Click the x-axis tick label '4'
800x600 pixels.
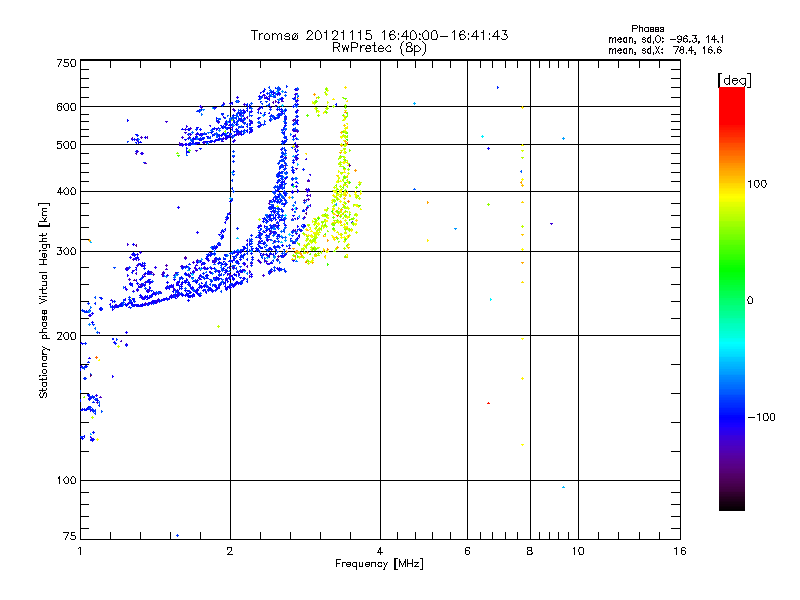(380, 551)
